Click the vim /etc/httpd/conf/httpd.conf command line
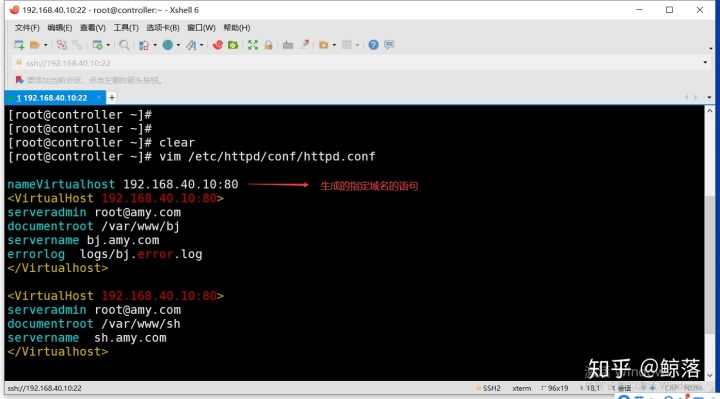 (191, 157)
